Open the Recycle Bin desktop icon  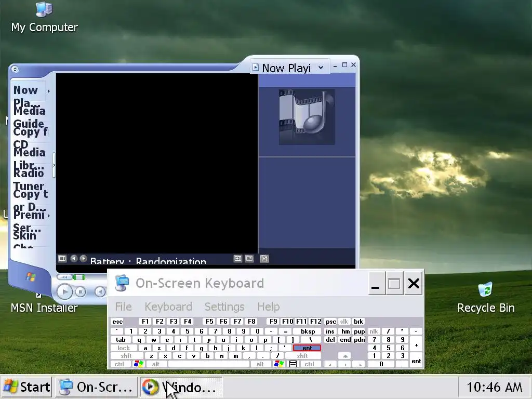point(486,298)
